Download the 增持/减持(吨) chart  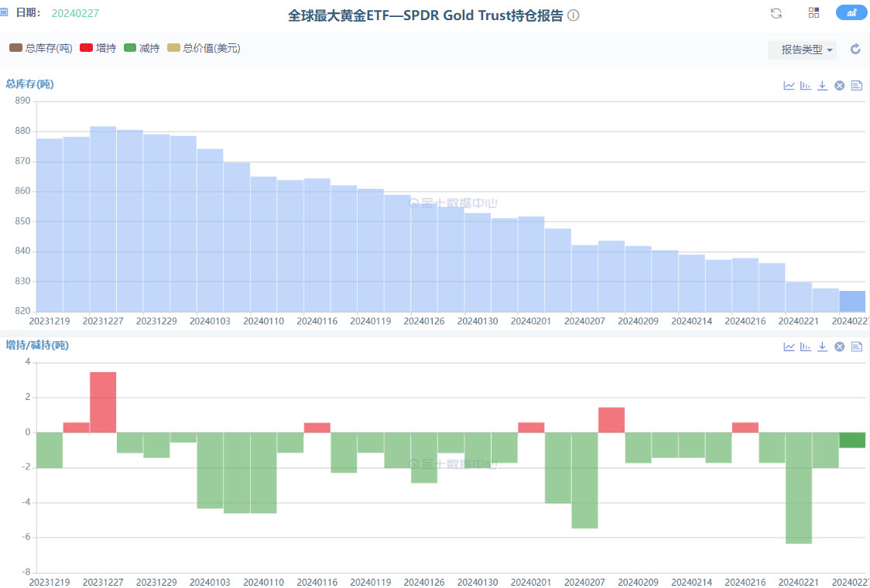(x=822, y=347)
